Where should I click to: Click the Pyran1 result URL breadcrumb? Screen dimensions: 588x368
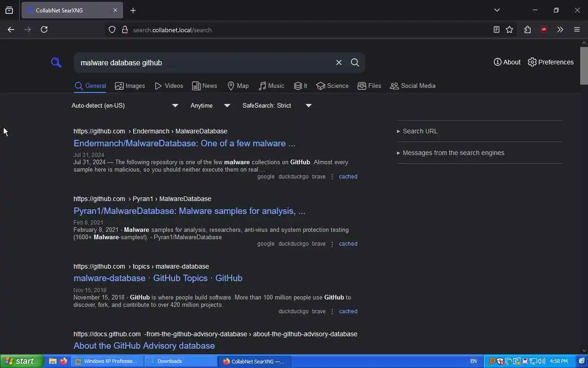tap(142, 199)
